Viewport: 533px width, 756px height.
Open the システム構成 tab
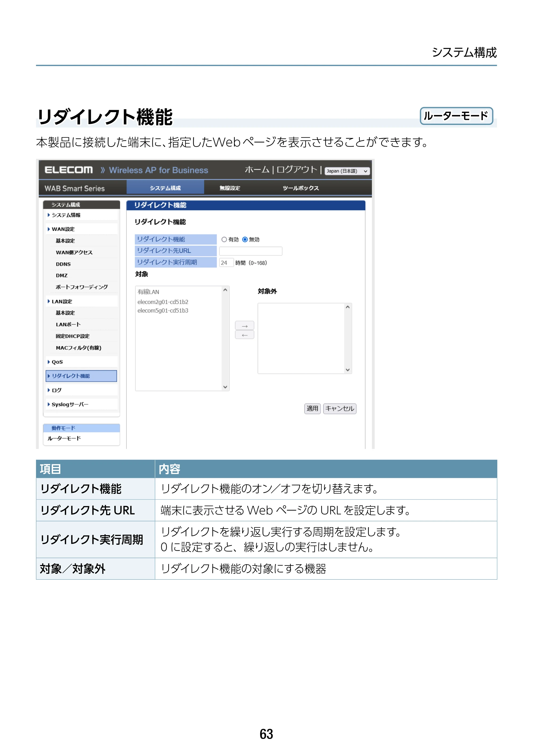[x=165, y=188]
